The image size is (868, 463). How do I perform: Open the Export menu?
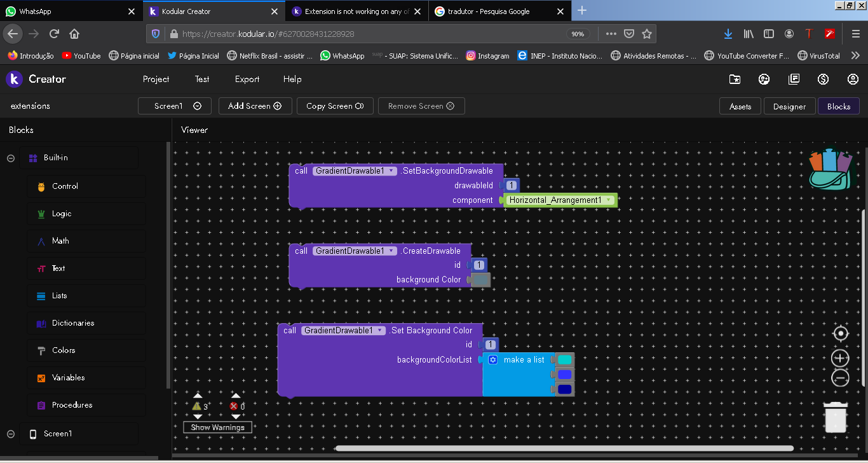pyautogui.click(x=247, y=79)
